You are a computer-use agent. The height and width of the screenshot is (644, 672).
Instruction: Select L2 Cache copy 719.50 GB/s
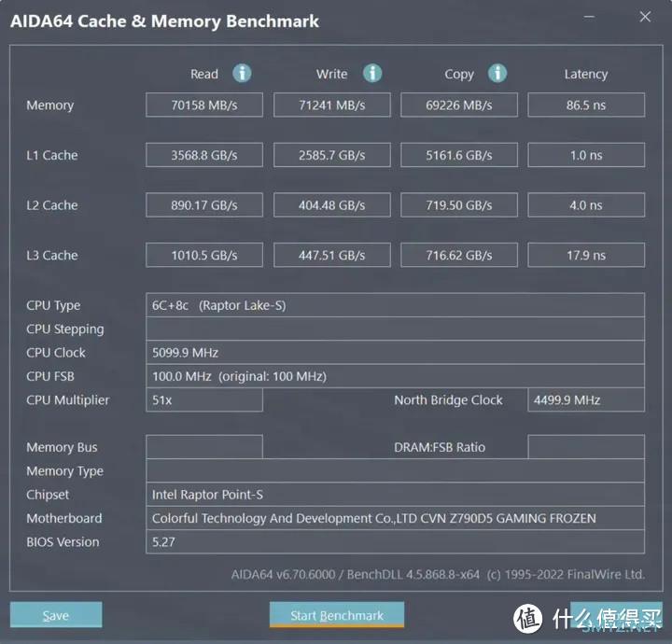pos(459,205)
